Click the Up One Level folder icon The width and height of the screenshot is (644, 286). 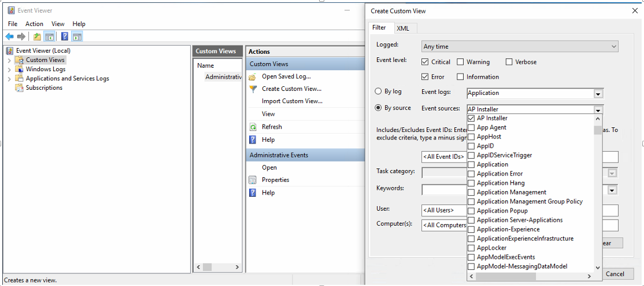point(37,36)
